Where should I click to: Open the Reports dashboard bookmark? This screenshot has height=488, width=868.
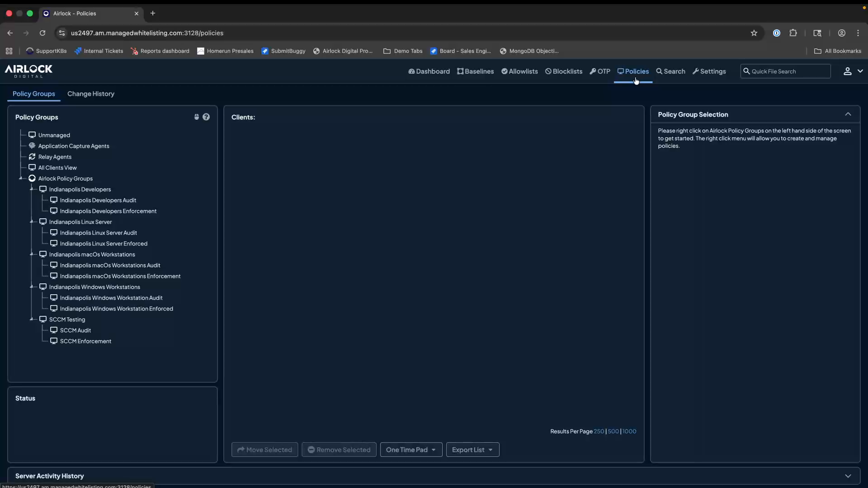click(160, 51)
